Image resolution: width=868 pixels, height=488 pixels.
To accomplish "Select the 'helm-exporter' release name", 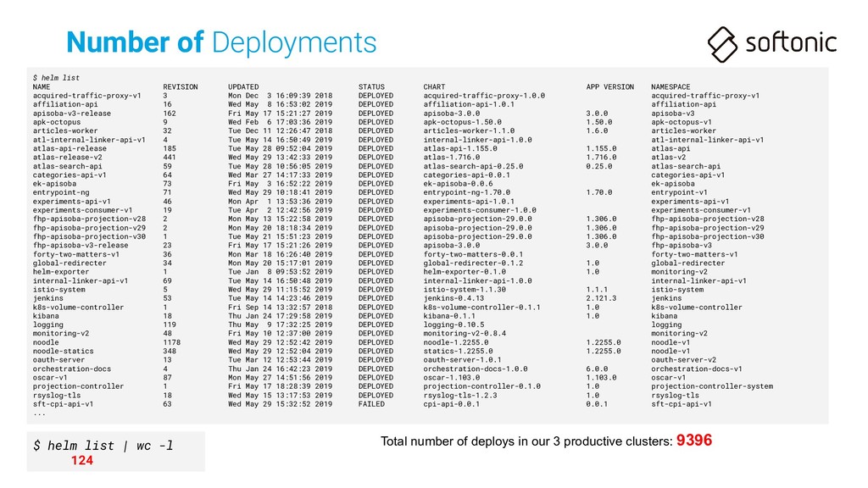I will [61, 272].
